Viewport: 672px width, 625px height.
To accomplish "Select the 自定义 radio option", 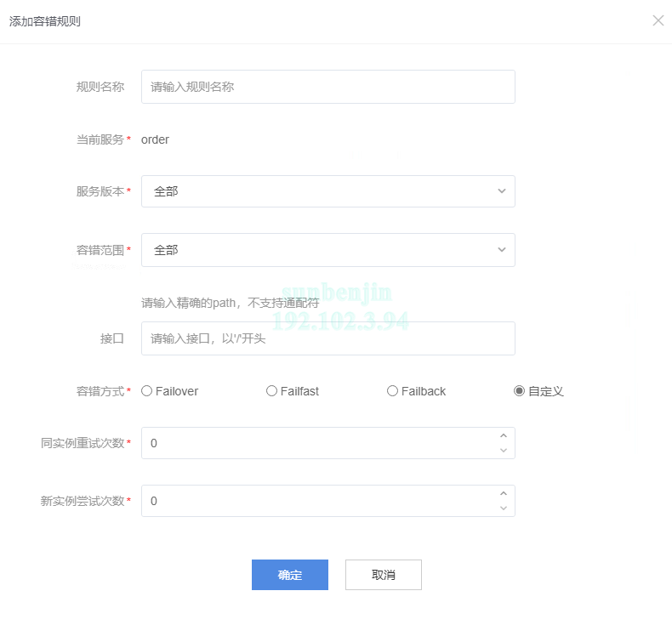I will 519,391.
